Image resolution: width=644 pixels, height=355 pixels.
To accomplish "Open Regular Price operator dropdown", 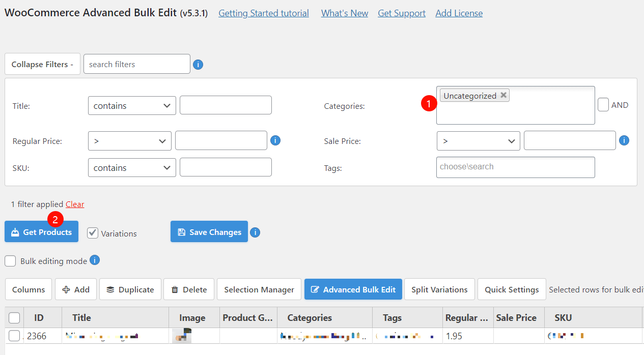I will click(130, 141).
